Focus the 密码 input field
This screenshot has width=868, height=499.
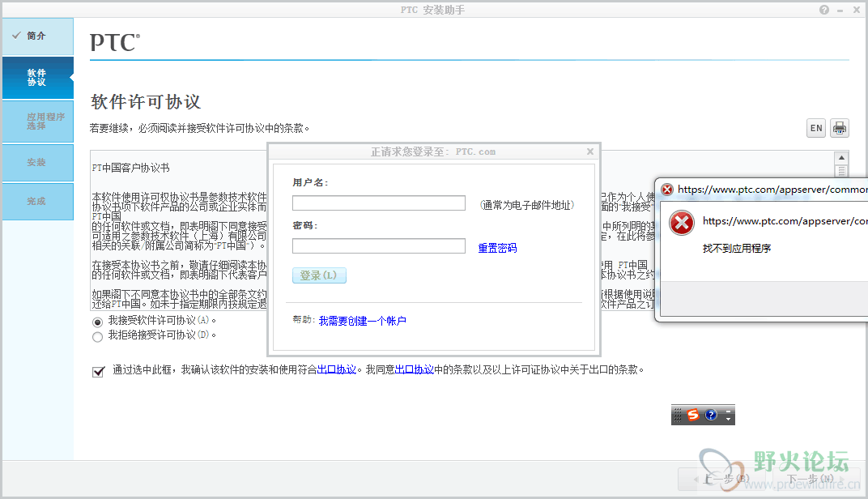click(379, 246)
